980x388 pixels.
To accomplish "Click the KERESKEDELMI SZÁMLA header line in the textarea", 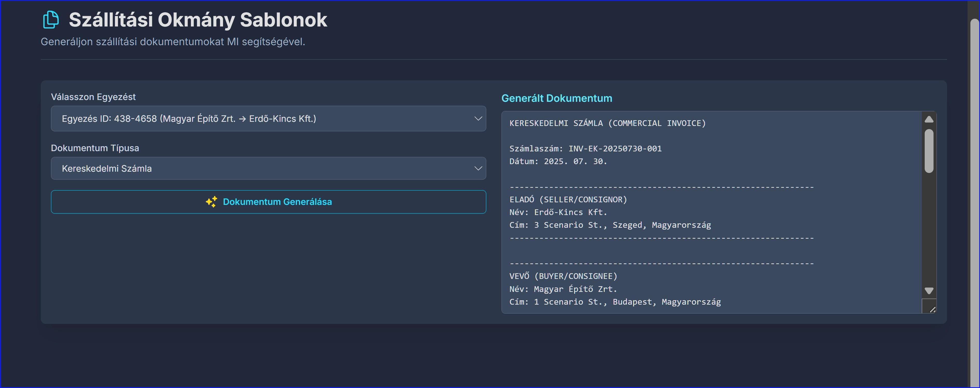I will click(x=607, y=123).
